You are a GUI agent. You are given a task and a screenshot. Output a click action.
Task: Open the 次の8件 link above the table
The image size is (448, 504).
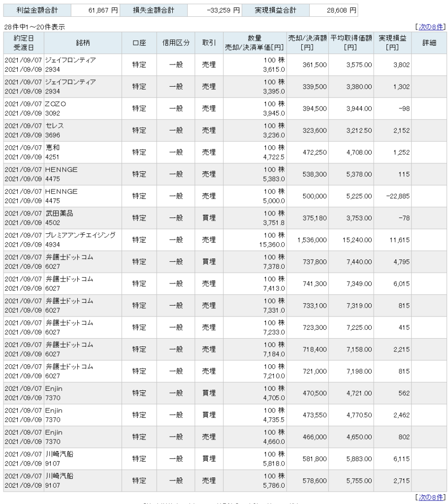coord(431,27)
